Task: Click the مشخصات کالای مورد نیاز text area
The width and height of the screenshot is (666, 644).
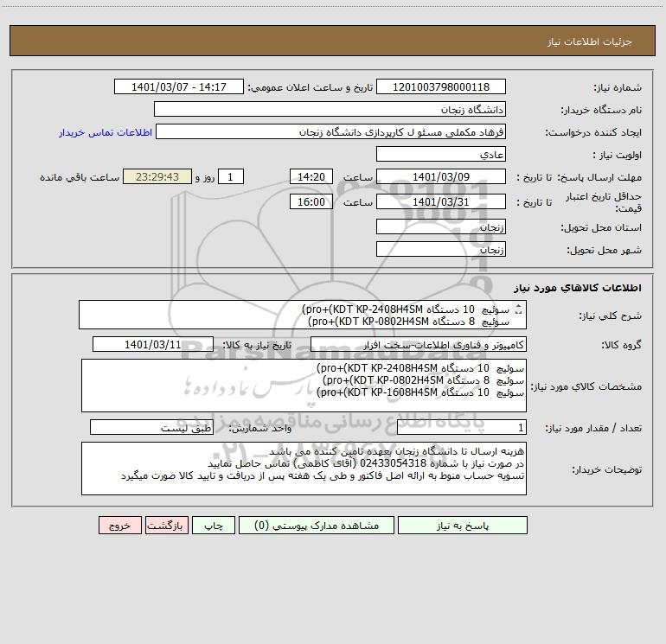Action: click(x=304, y=386)
